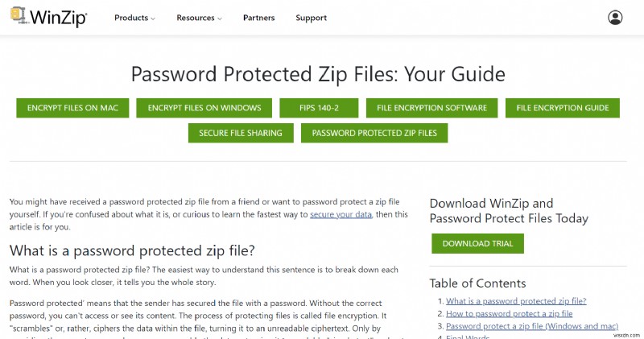Click the File Encryption Software button

point(431,108)
